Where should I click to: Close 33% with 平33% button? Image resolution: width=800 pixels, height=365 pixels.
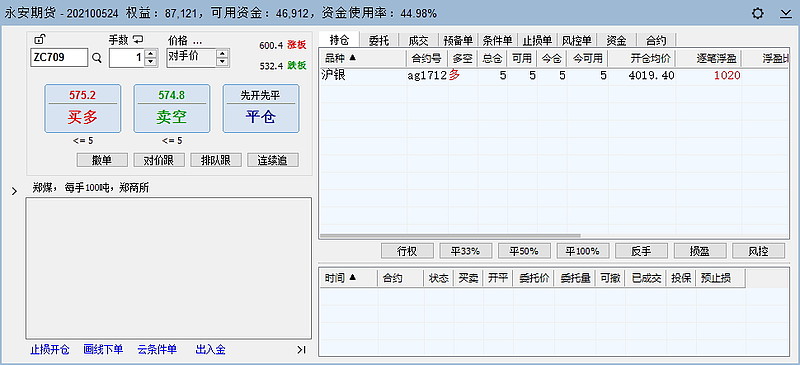466,251
